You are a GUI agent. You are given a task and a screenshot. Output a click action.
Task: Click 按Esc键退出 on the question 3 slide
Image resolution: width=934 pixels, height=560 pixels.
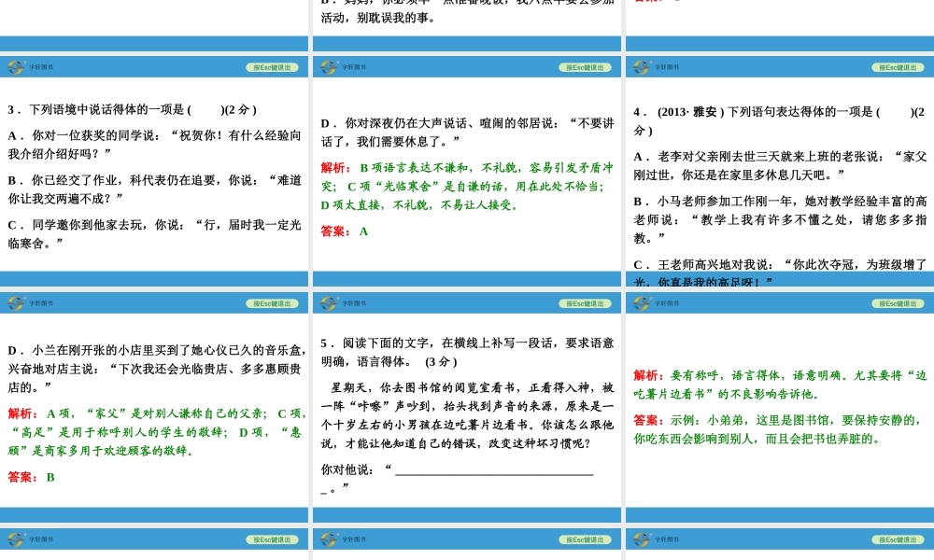click(272, 68)
